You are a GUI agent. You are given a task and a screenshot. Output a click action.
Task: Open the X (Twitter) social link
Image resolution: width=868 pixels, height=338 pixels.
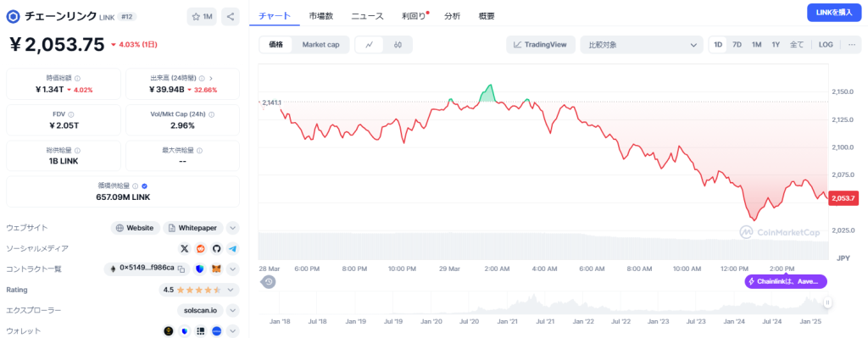pyautogui.click(x=185, y=249)
